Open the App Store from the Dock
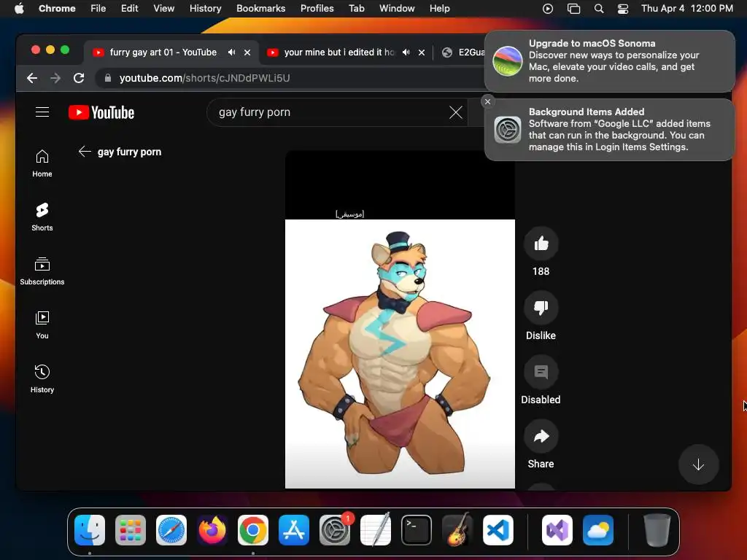The height and width of the screenshot is (560, 747). point(294,530)
